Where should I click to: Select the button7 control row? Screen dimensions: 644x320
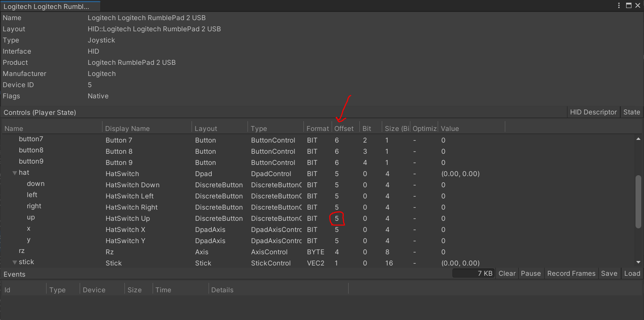[31, 139]
